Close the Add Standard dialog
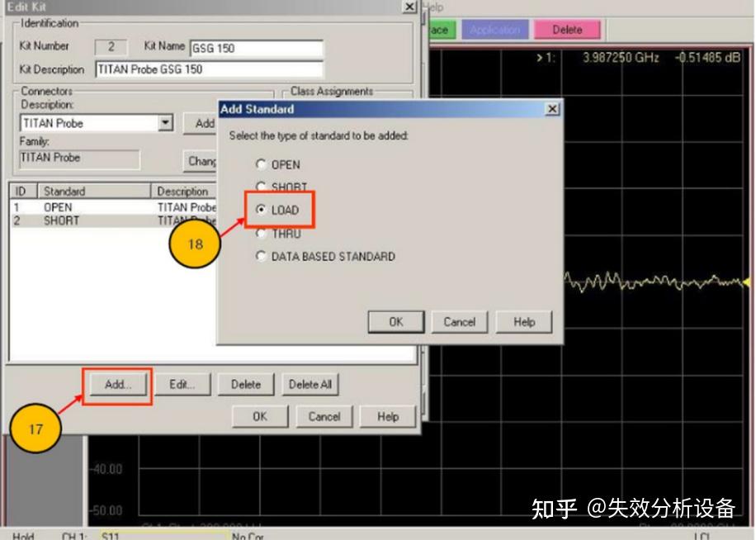 pyautogui.click(x=552, y=109)
